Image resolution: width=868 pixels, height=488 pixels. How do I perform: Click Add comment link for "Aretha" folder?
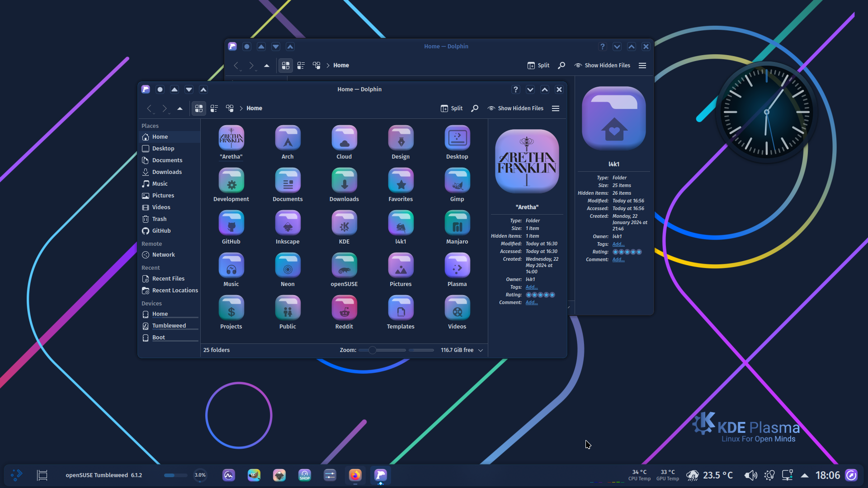click(x=532, y=303)
